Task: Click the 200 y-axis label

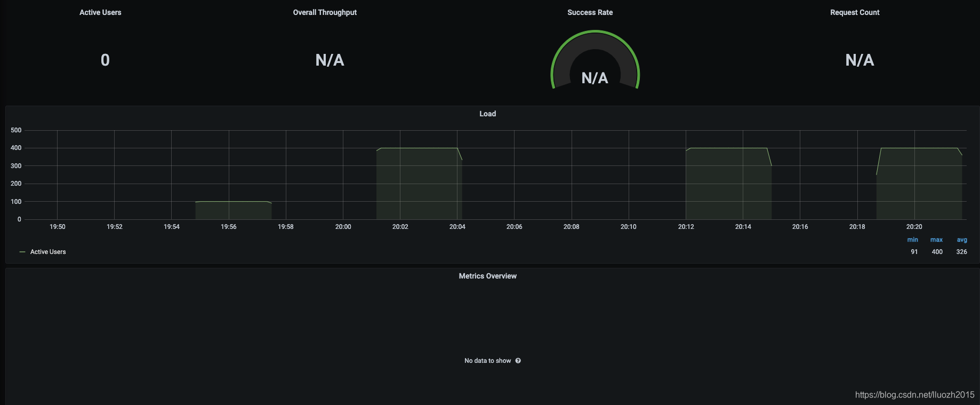Action: [16, 184]
